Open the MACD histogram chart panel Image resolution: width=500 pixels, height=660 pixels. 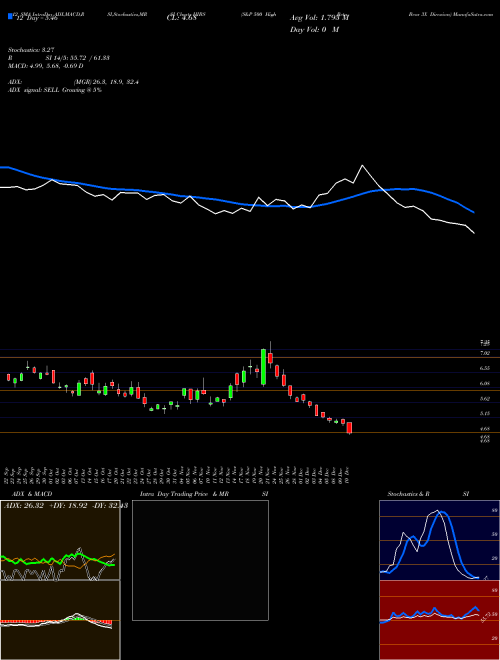click(x=60, y=620)
